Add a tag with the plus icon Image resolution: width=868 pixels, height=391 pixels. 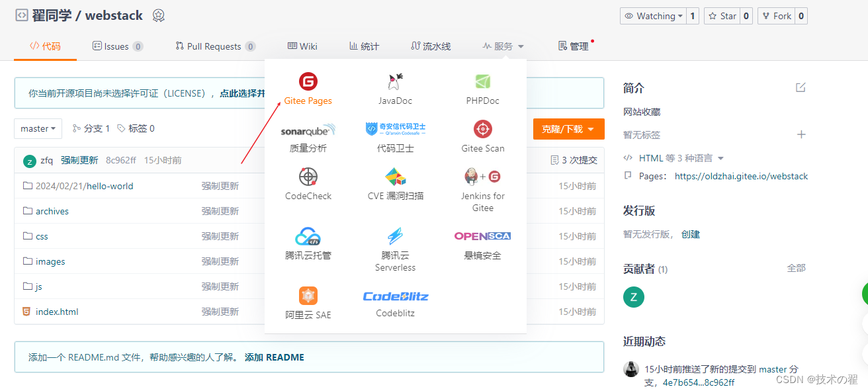(801, 134)
